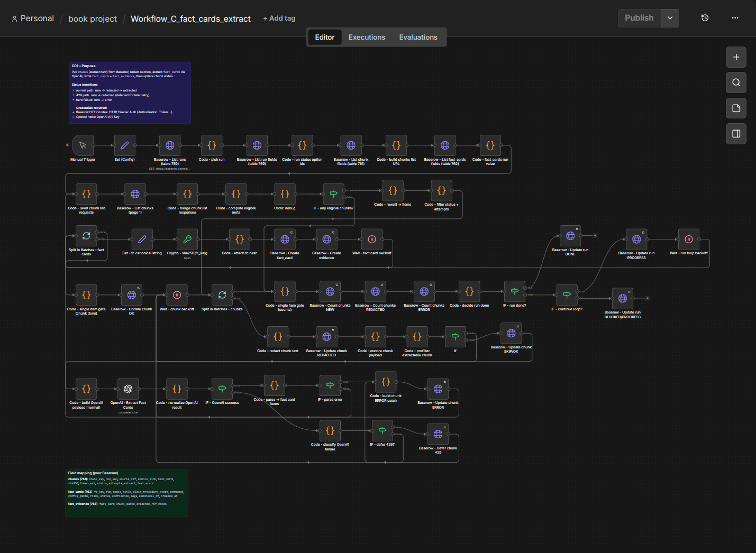
Task: Add a tag with Add tag link
Action: tap(279, 18)
